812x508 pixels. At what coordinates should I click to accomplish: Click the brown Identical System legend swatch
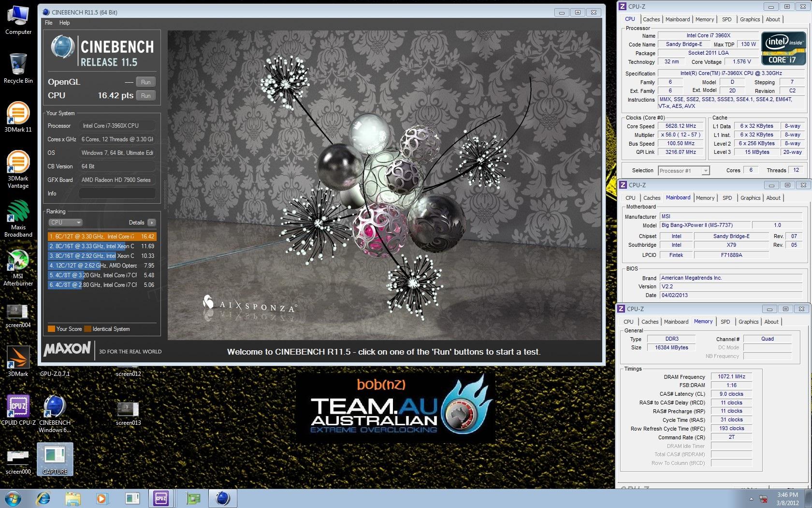(x=87, y=329)
